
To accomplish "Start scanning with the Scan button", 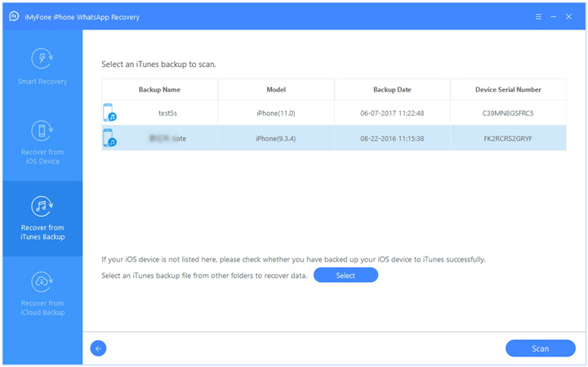I will [541, 349].
